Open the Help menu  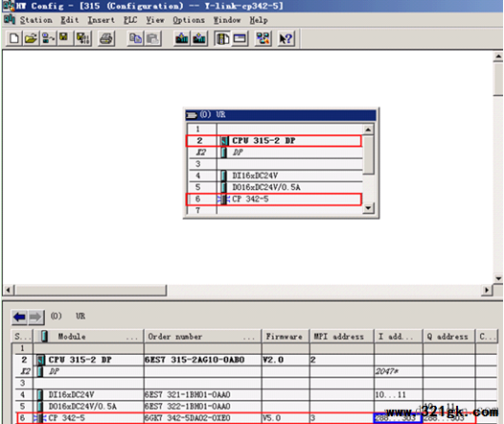click(259, 20)
